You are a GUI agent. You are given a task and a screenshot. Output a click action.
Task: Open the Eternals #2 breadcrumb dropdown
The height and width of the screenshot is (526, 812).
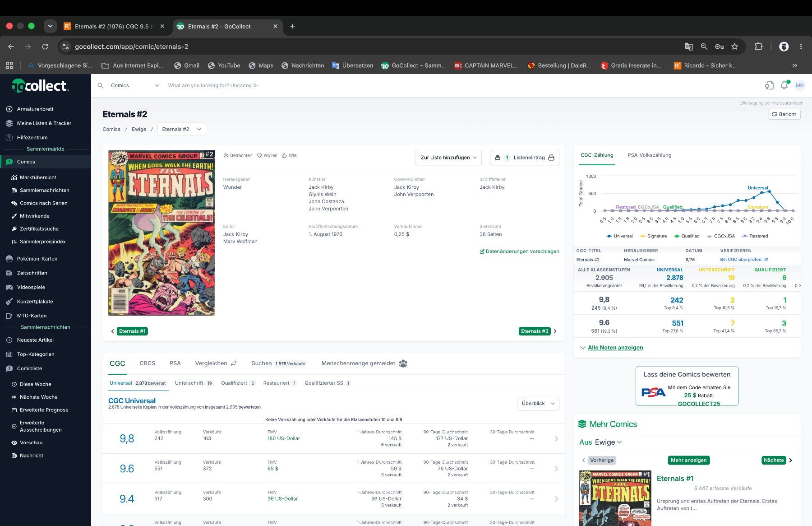click(x=181, y=129)
